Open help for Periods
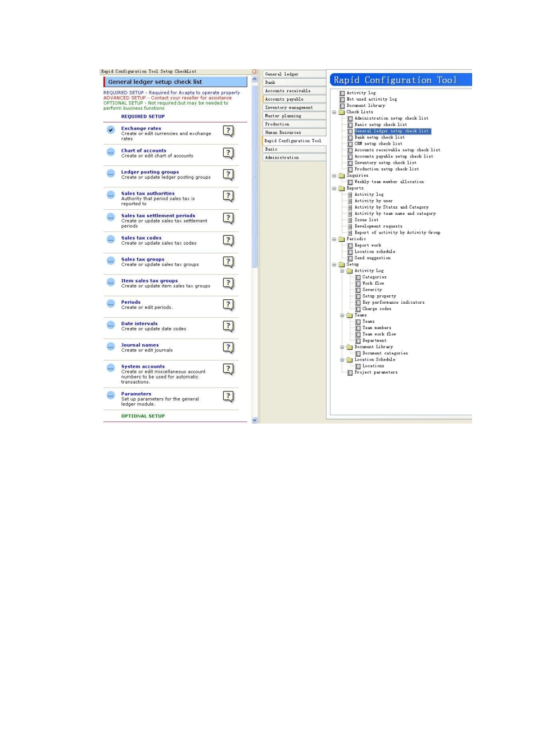 coord(228,304)
